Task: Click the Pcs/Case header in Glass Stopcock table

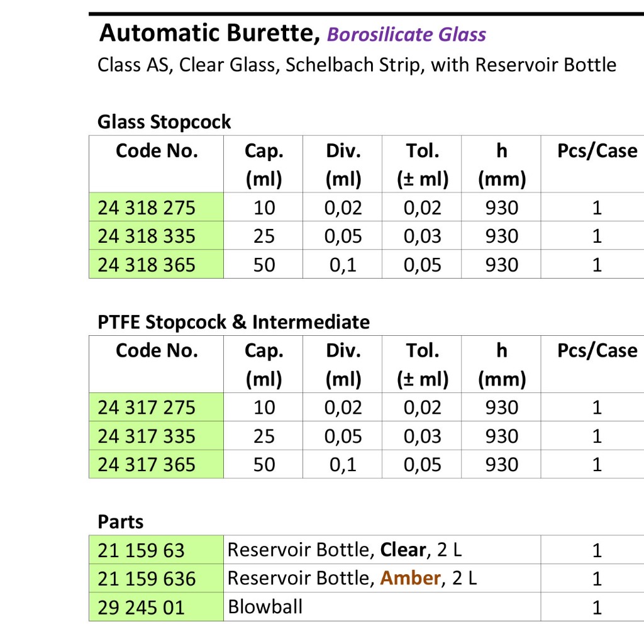Action: tap(597, 151)
